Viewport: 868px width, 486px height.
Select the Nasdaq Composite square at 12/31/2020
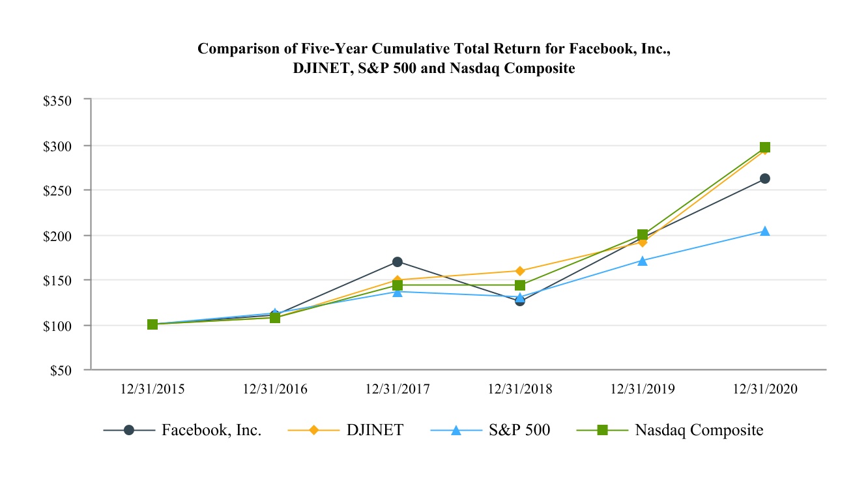tap(765, 147)
